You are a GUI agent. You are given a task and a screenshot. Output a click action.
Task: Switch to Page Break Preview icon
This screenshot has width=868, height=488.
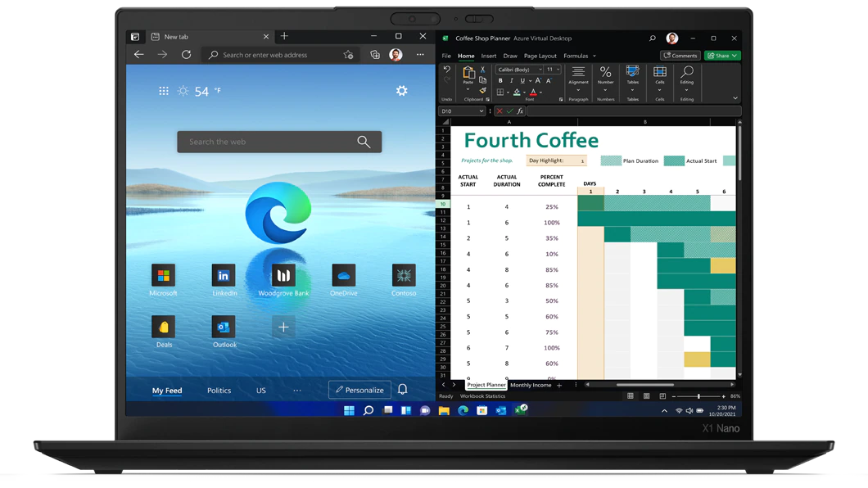tap(662, 396)
